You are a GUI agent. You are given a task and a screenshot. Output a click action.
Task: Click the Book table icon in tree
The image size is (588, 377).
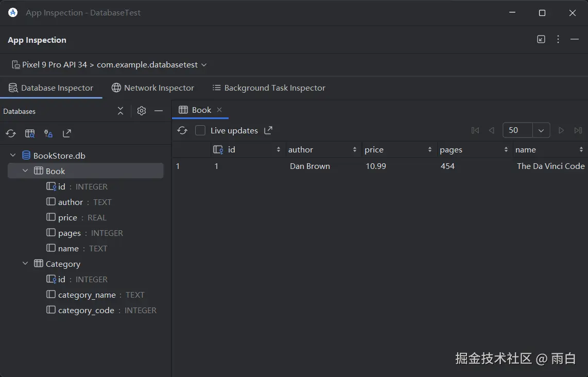point(39,170)
